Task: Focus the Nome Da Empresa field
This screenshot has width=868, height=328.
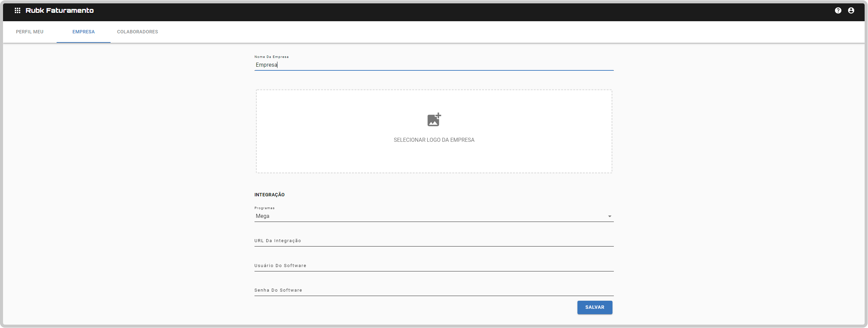Action: point(434,65)
